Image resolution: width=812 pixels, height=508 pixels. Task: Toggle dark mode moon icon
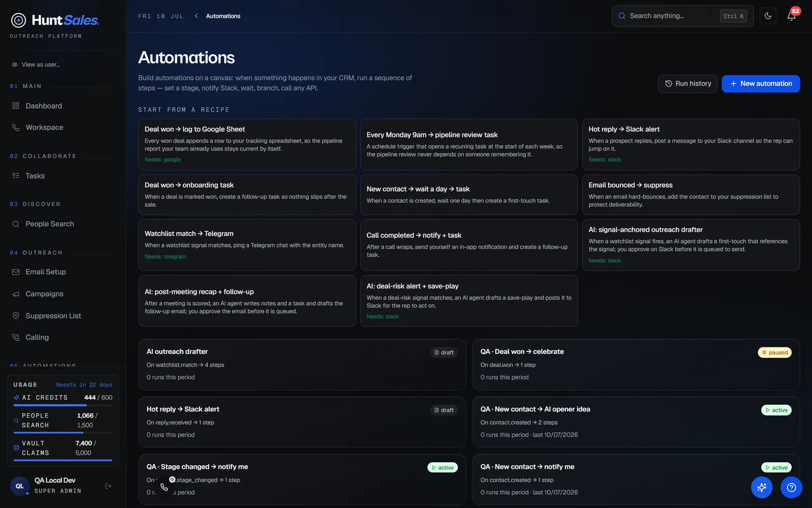click(x=768, y=16)
